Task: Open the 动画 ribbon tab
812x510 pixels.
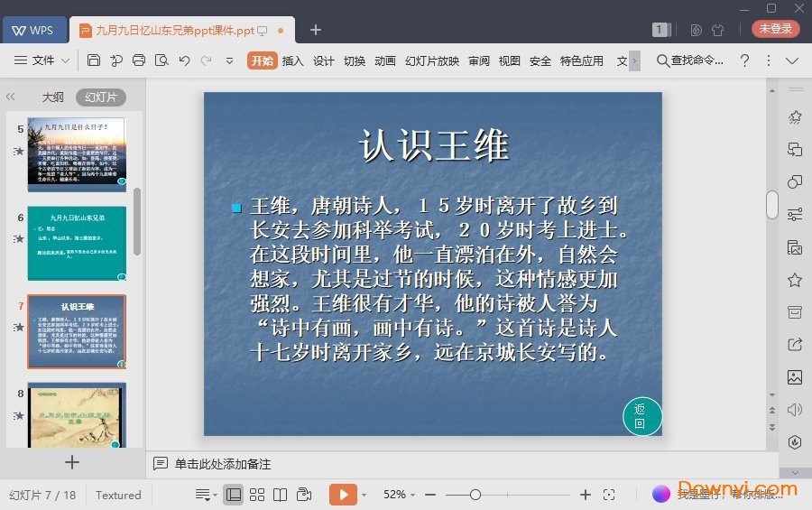Action: (385, 60)
